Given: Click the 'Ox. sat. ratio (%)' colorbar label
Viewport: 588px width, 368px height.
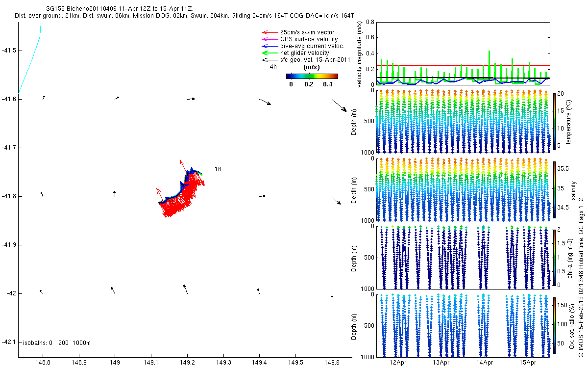Looking at the screenshot, I should pos(571,326).
